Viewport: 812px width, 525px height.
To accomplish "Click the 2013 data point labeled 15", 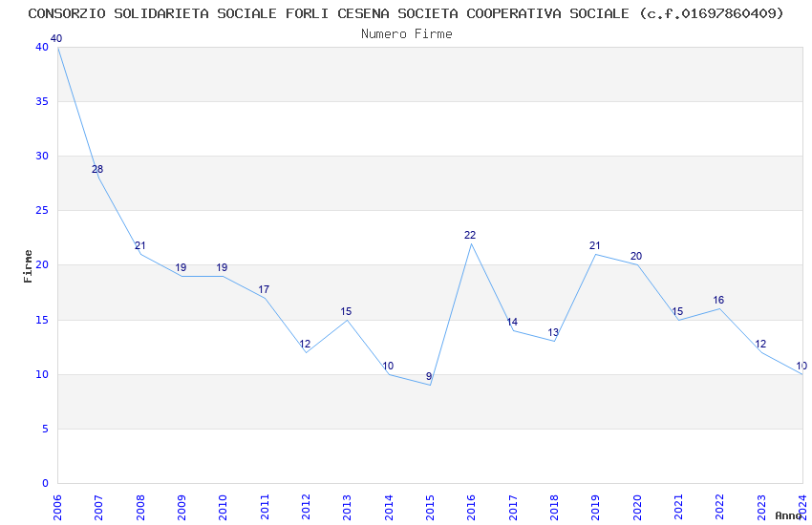I will [347, 320].
